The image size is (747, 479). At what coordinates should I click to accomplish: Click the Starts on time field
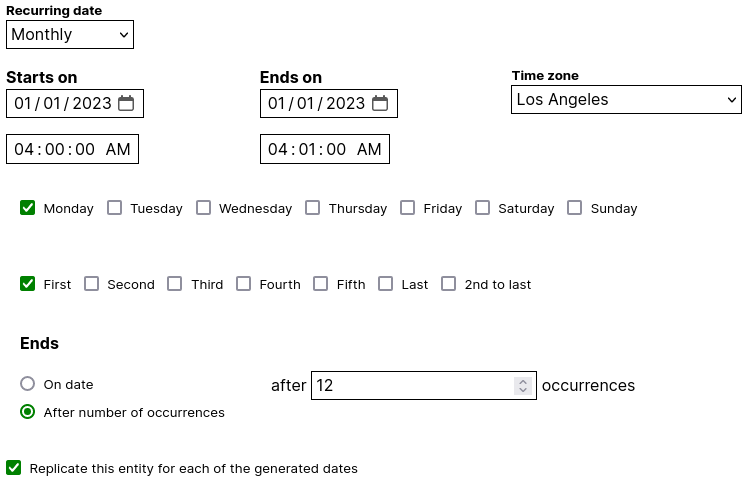(72, 149)
